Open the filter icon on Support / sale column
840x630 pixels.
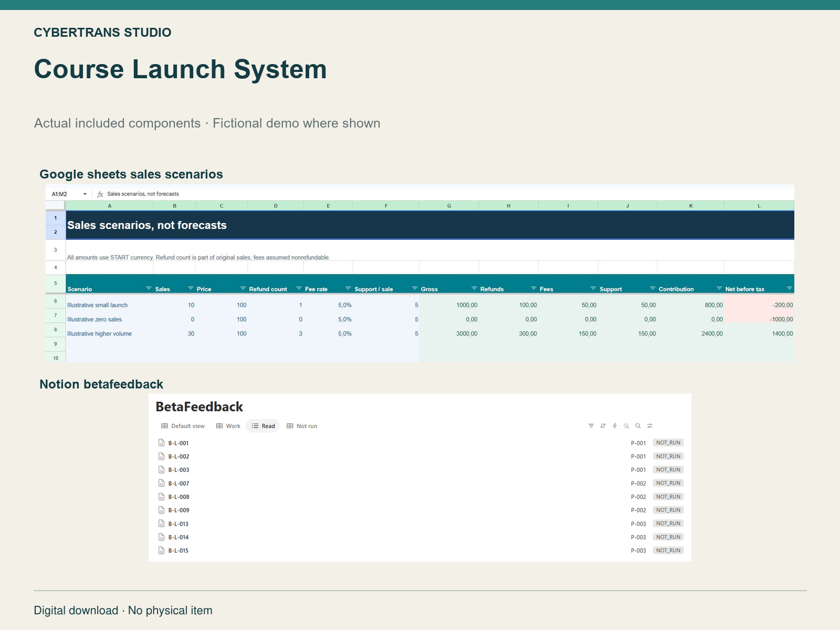(415, 288)
